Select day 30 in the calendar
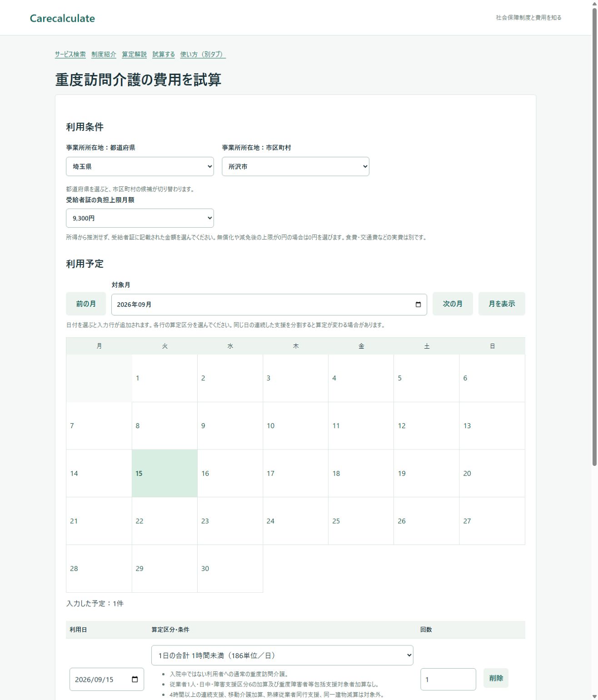Viewport: 598px width, 700px height. (230, 569)
